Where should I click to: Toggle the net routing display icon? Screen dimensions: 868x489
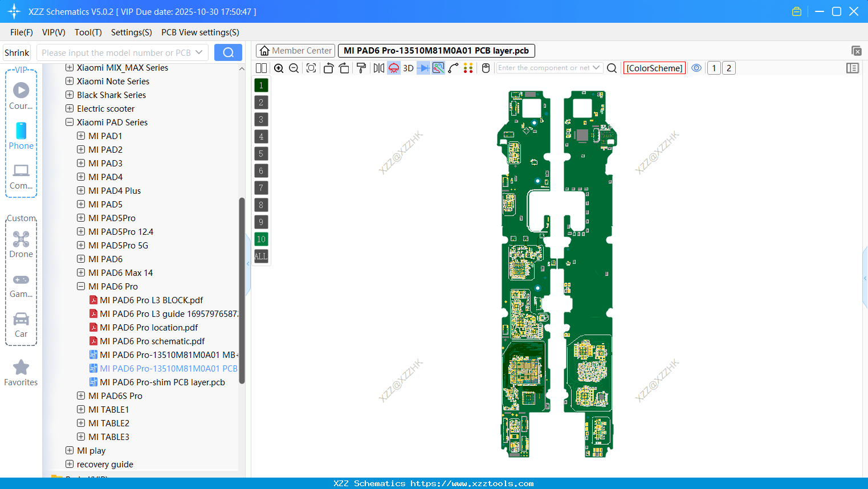coord(438,68)
